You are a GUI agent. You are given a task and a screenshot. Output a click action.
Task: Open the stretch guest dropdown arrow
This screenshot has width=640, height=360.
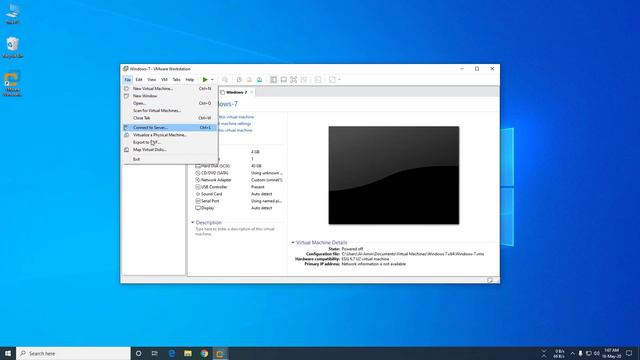click(339, 80)
